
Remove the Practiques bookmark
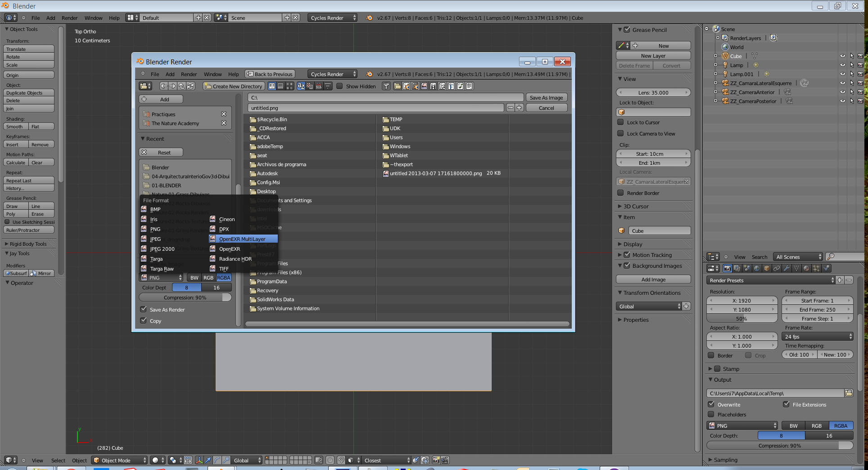[224, 114]
